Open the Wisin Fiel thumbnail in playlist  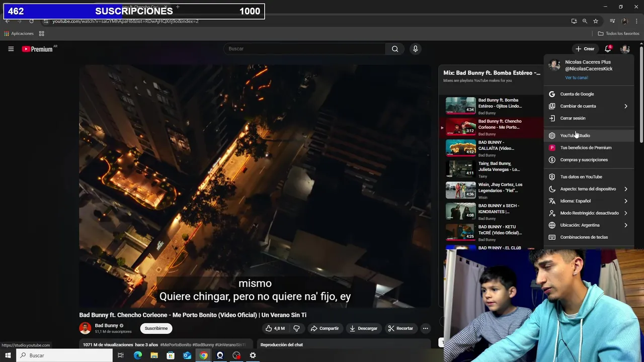coord(460,190)
